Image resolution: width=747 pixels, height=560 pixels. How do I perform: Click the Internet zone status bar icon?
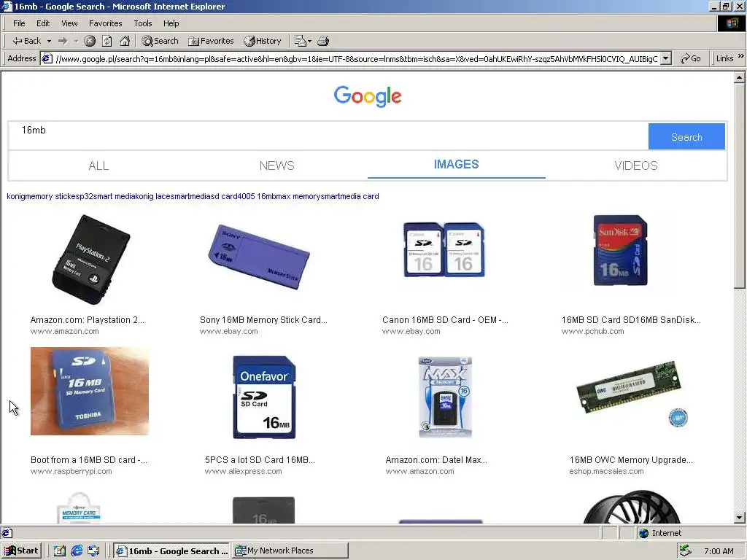coord(644,533)
